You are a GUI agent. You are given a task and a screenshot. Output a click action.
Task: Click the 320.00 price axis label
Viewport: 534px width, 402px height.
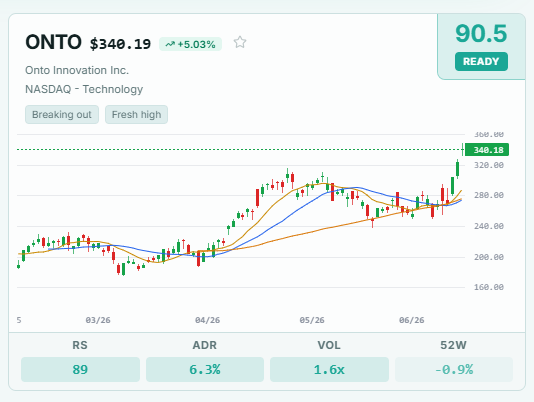[489, 165]
